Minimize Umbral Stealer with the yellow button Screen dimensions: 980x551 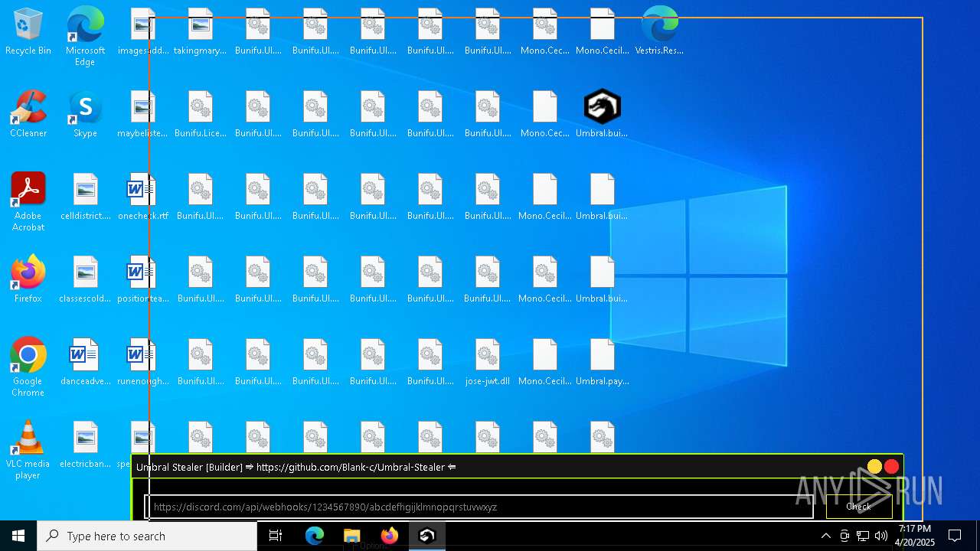point(874,466)
